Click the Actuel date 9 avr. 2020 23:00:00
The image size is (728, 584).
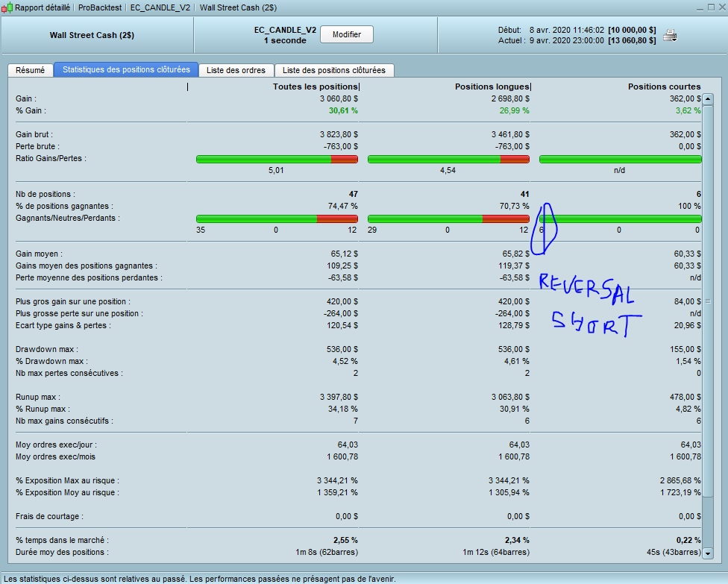click(566, 41)
